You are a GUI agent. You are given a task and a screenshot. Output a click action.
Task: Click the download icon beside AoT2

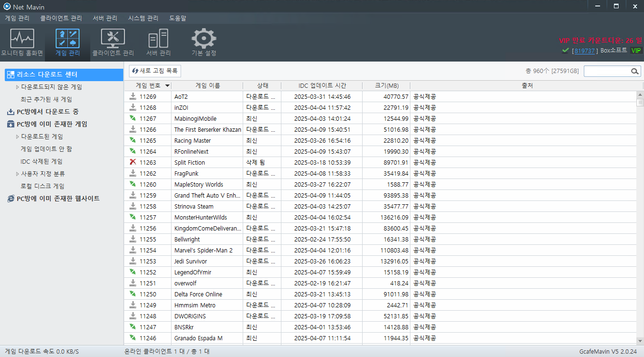(133, 96)
